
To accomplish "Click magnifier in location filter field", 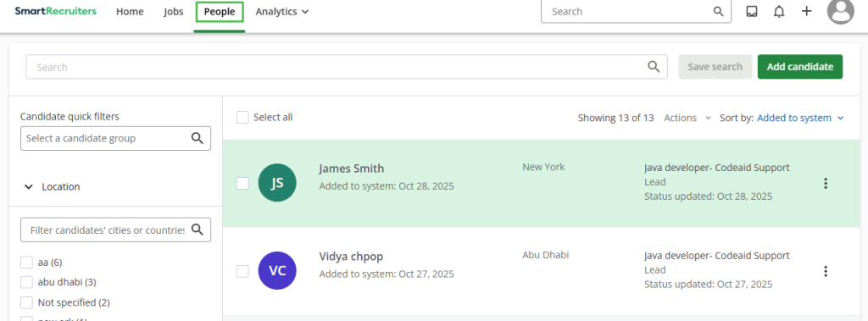I will 197,230.
